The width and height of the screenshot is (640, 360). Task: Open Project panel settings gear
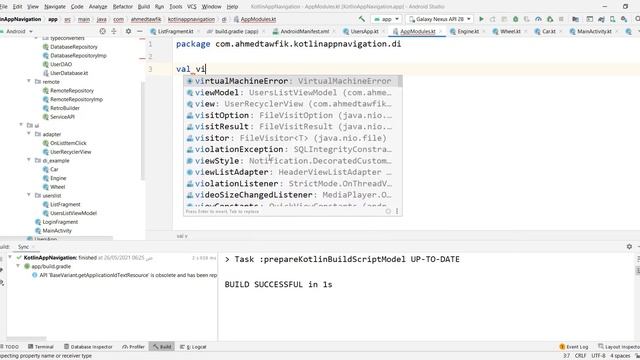tap(128, 31)
